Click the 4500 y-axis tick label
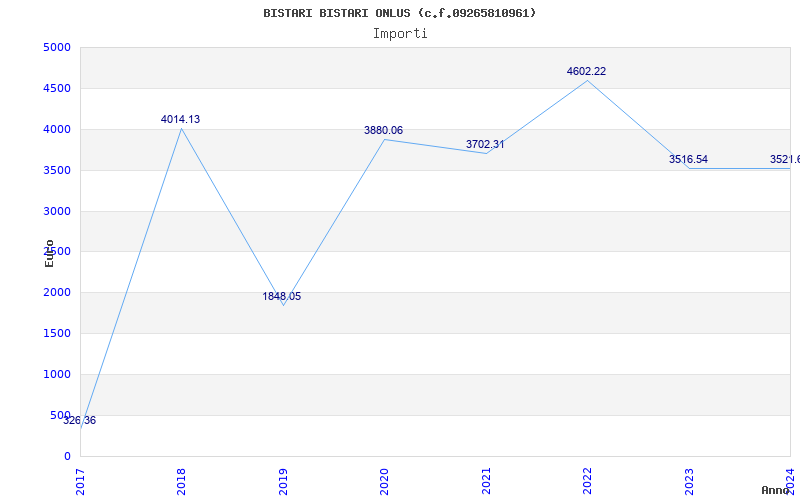Screen dimensions: 800x500 tap(57, 88)
